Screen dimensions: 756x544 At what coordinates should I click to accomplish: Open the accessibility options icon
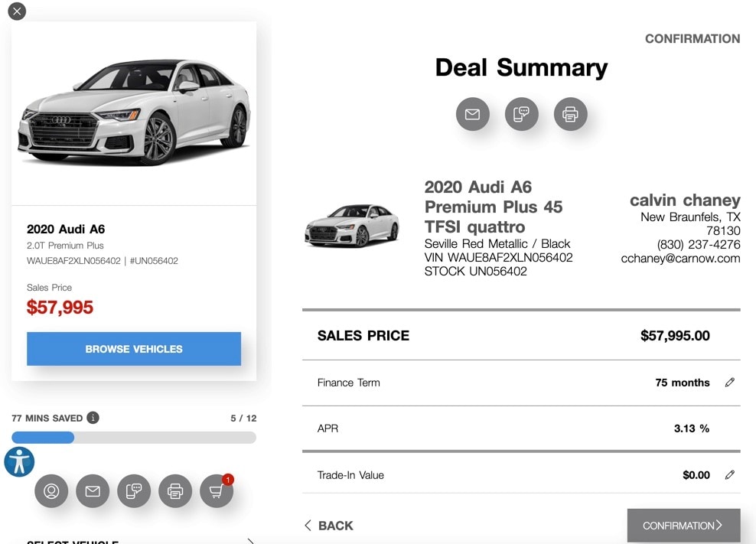[19, 462]
